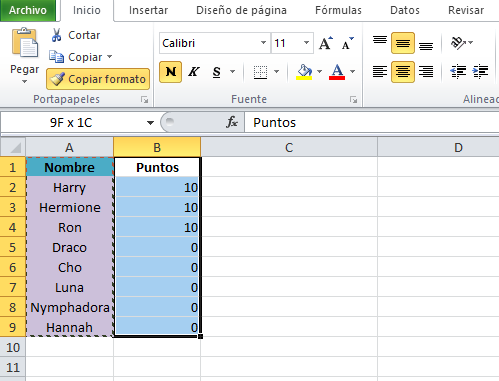Select the Harry cell
This screenshot has height=381, width=499.
click(x=69, y=187)
